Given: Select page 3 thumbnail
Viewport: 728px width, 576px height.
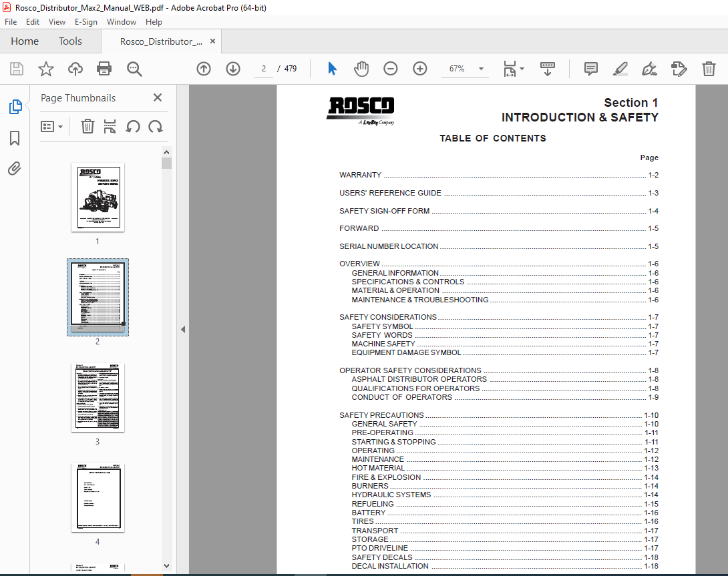Looking at the screenshot, I should [98, 398].
